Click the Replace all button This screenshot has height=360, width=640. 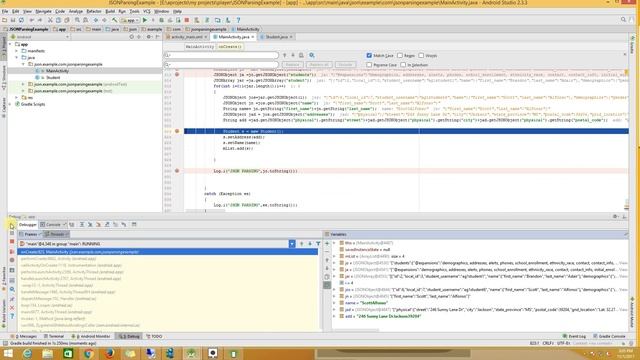(319, 64)
